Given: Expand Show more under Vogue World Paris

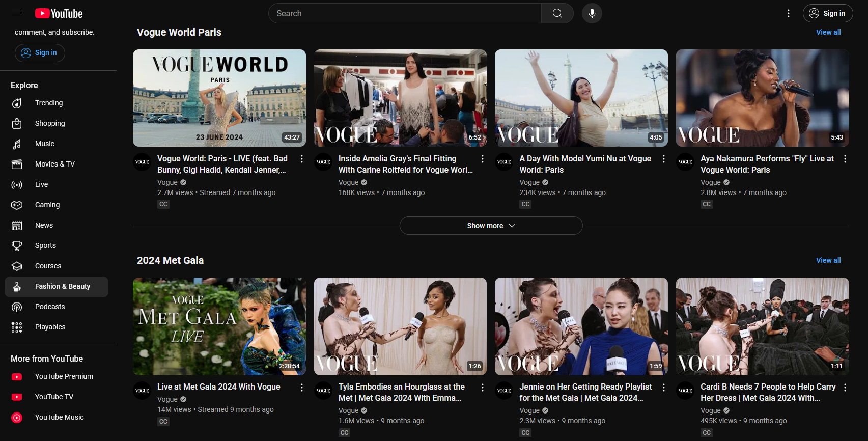Looking at the screenshot, I should pyautogui.click(x=491, y=226).
